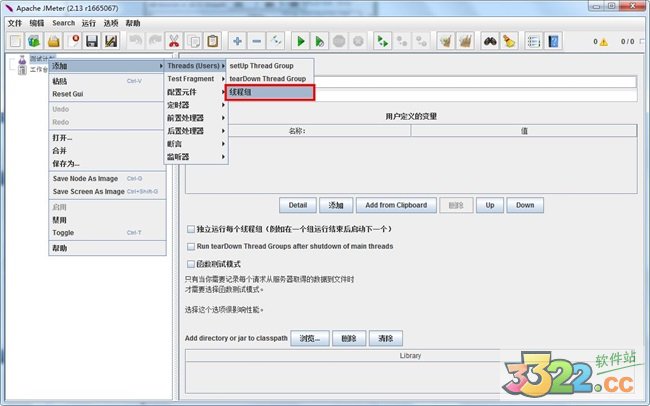Viewport: 650px width, 406px height.
Task: Click the Reset Search icon
Action: (x=509, y=41)
